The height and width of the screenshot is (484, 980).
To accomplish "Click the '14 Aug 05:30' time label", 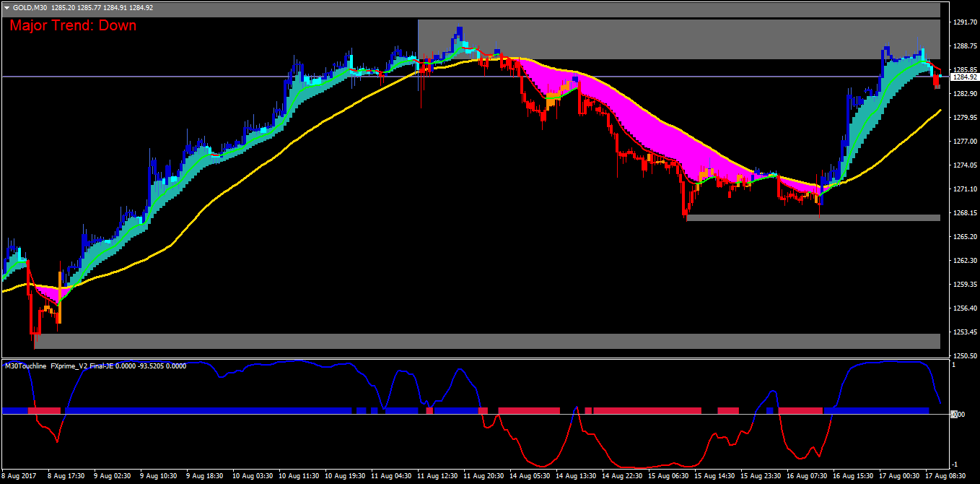I will [530, 477].
